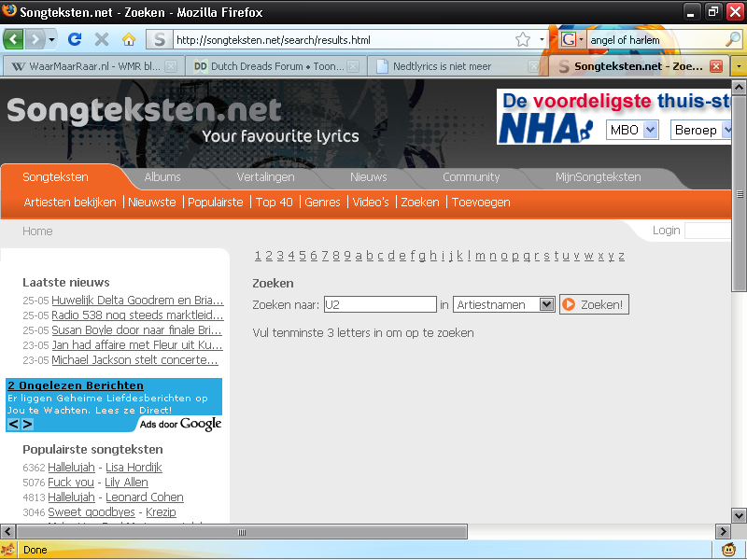Expand the Google search engine selector
The image size is (747, 560).
[572, 39]
